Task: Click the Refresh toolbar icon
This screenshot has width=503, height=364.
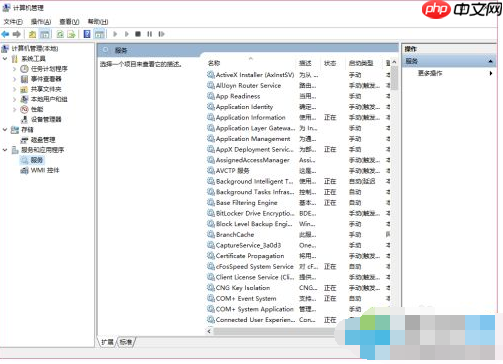Action: tap(60, 34)
